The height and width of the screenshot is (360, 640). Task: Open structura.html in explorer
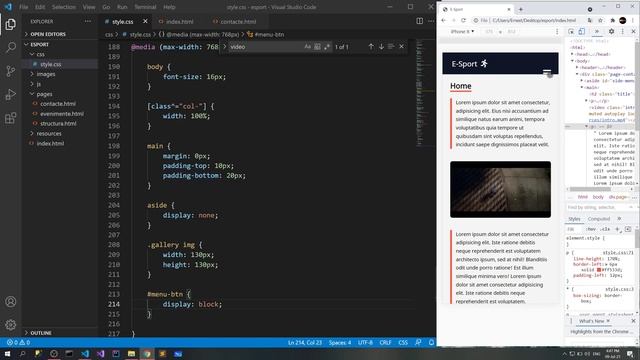pos(58,124)
